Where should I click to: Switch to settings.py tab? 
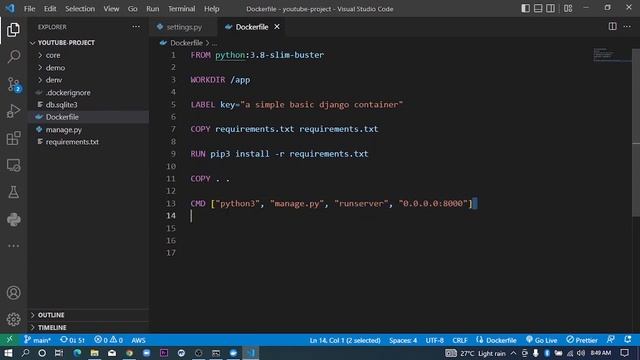[x=184, y=27]
